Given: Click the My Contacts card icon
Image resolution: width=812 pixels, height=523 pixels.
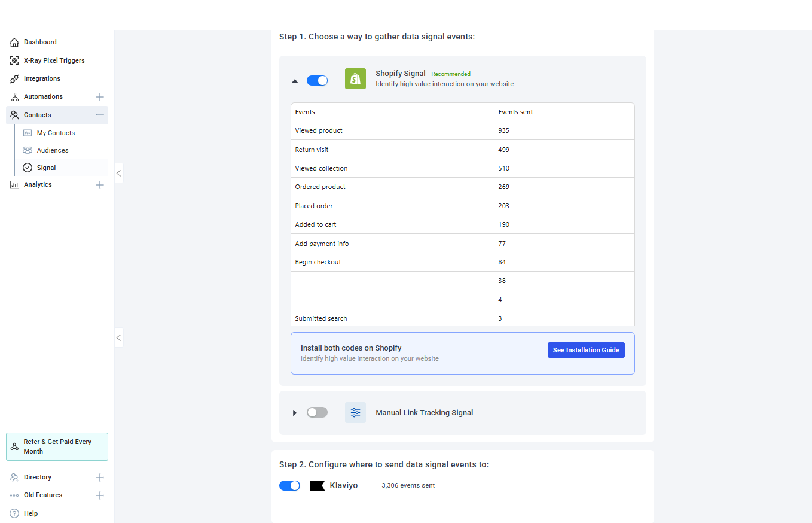Looking at the screenshot, I should pyautogui.click(x=28, y=133).
